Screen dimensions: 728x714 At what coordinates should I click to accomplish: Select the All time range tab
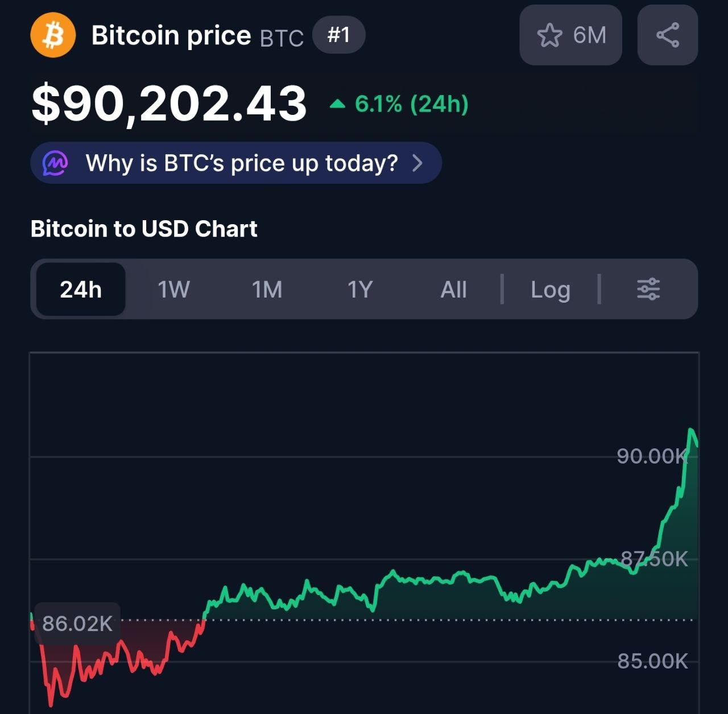tap(453, 290)
